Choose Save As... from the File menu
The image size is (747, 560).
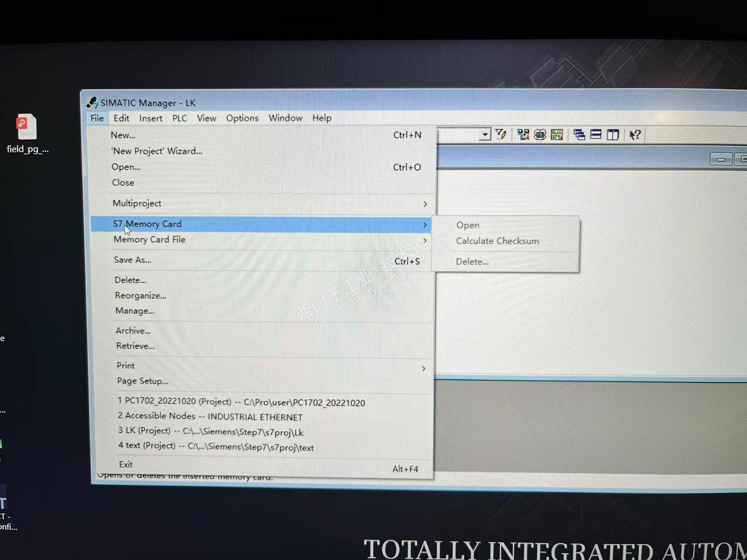[x=262, y=260]
